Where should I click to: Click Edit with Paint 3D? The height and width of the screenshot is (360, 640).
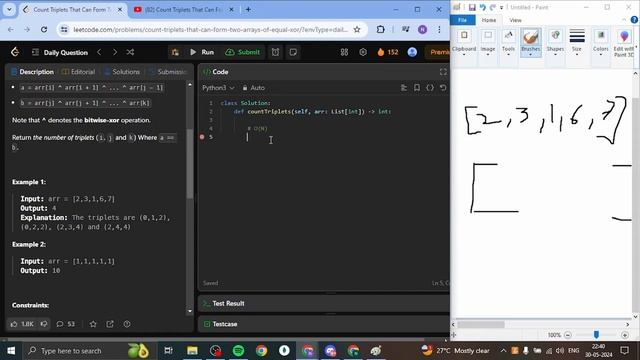click(624, 43)
